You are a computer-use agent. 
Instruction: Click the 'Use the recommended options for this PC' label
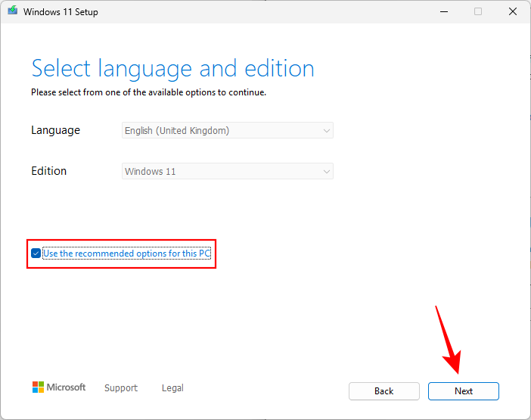(x=126, y=254)
